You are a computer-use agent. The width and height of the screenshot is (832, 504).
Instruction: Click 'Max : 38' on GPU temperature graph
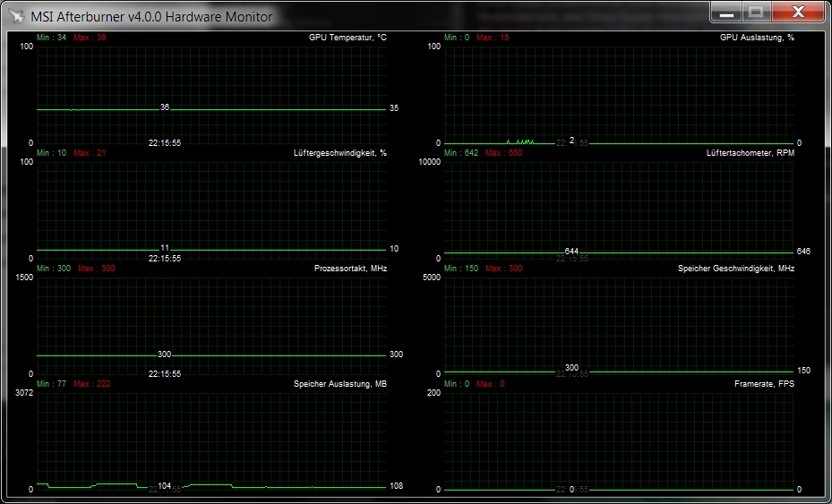[90, 38]
